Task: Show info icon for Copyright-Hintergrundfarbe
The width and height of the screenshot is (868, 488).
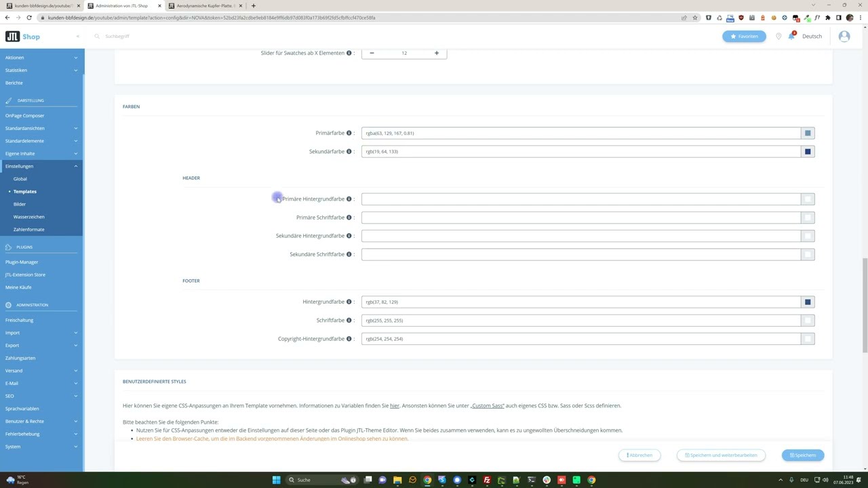Action: coord(349,339)
